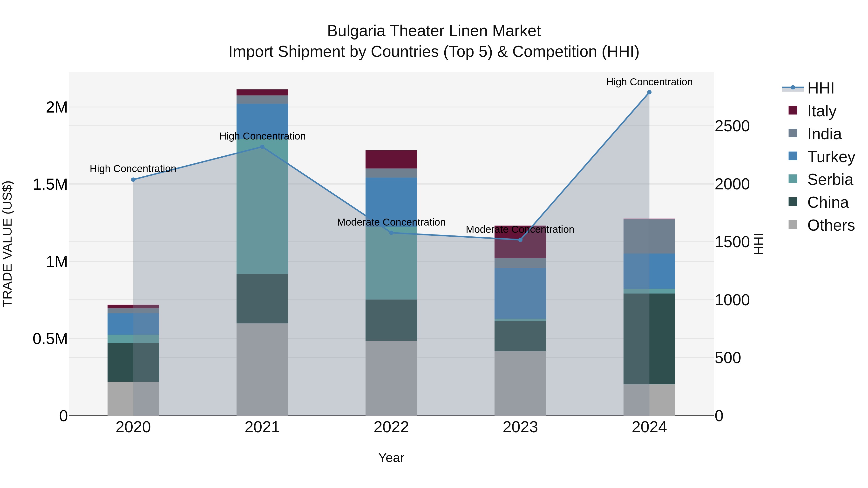
Task: Click the 2020 x-axis year label
Action: click(x=133, y=427)
